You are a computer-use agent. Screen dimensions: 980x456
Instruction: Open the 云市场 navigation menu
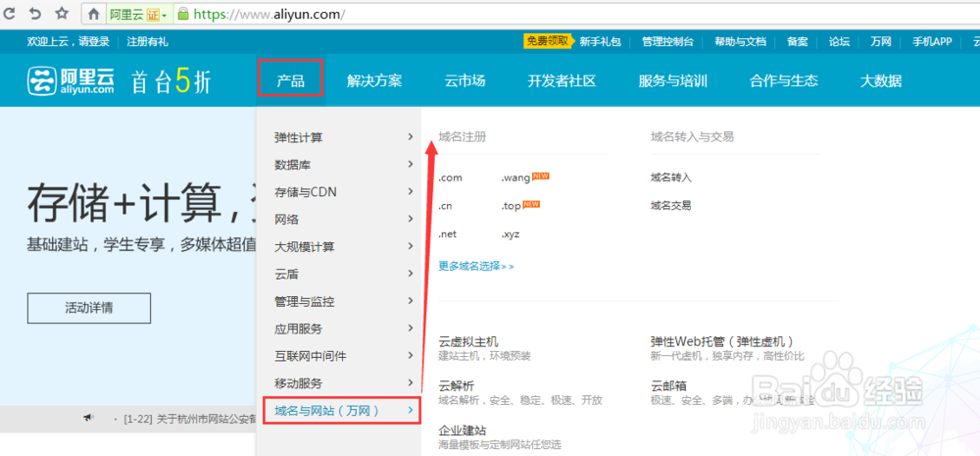pos(465,80)
